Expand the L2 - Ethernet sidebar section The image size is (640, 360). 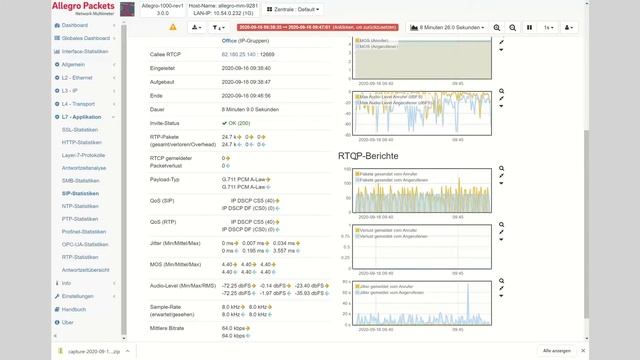tap(77, 78)
